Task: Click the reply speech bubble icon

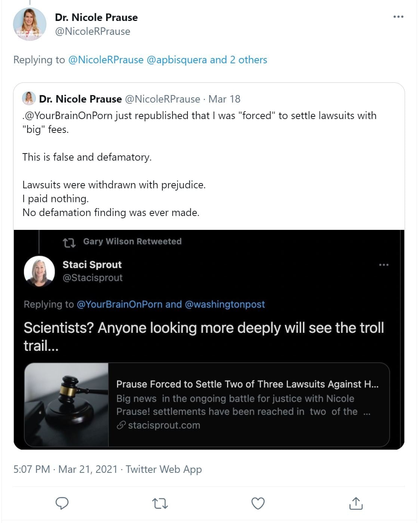Action: (x=62, y=503)
